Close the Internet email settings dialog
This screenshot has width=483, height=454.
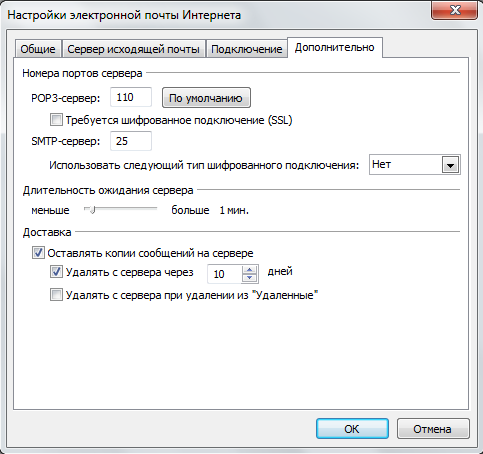(455, 10)
